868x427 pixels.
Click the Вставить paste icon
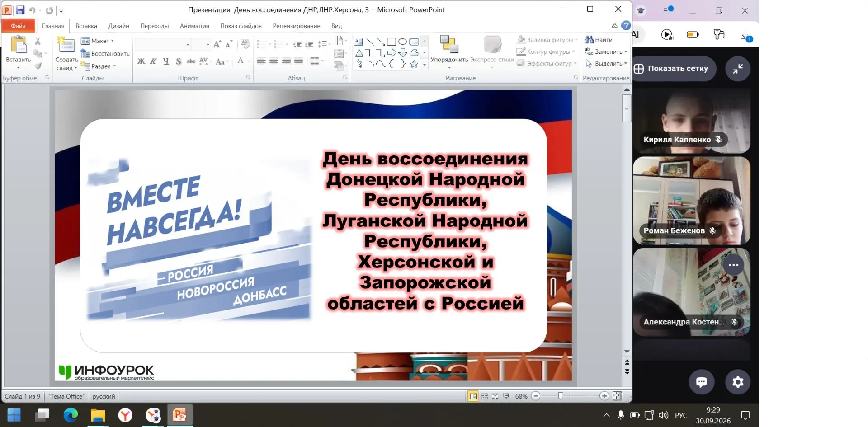[19, 46]
